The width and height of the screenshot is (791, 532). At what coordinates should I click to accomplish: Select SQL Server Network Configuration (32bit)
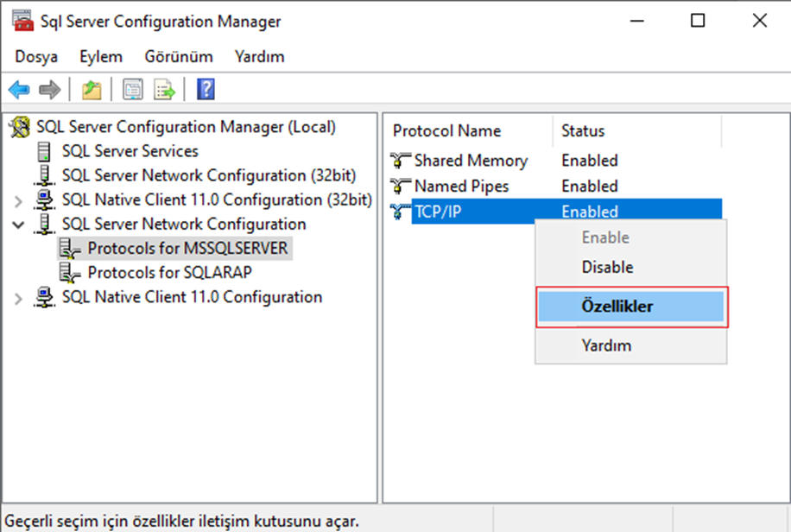click(208, 175)
